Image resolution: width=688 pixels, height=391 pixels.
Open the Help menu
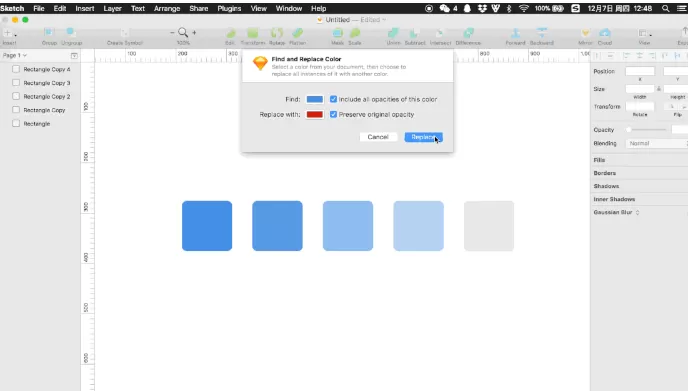point(319,8)
